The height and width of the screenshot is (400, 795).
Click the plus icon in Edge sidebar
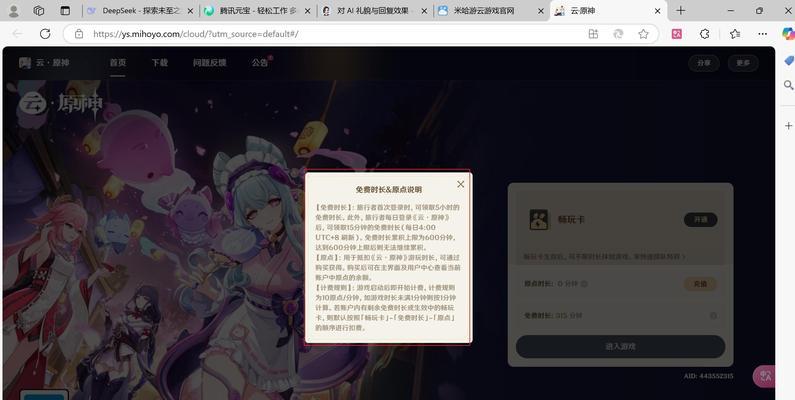pos(788,125)
